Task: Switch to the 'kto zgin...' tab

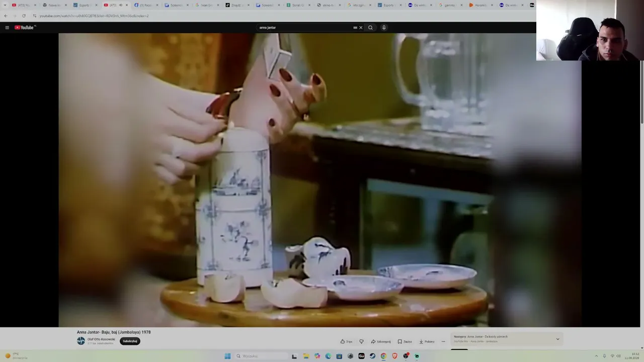Action: 360,5
